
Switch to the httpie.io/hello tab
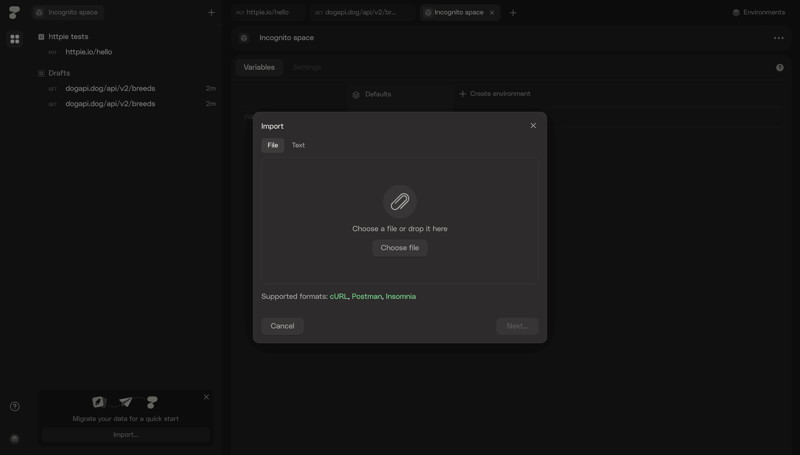coord(267,12)
